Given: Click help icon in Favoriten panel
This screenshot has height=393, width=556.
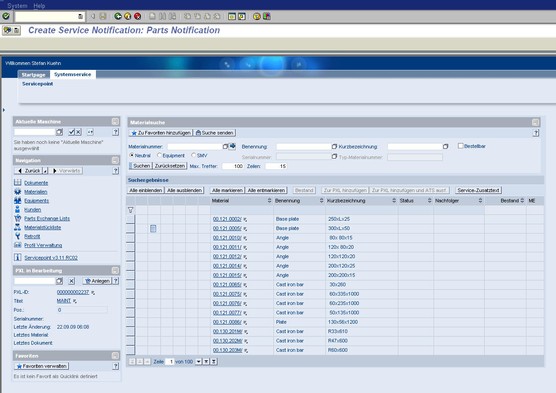Looking at the screenshot, I should pyautogui.click(x=115, y=366).
